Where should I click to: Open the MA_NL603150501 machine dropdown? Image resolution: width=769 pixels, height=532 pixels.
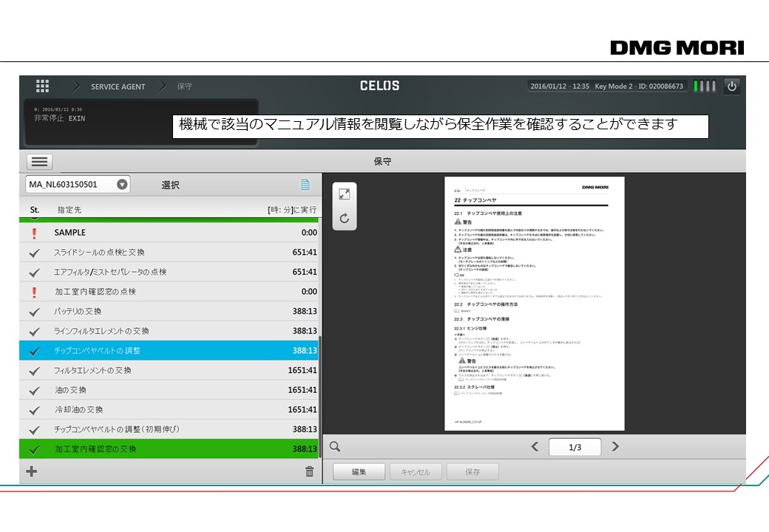pos(78,184)
